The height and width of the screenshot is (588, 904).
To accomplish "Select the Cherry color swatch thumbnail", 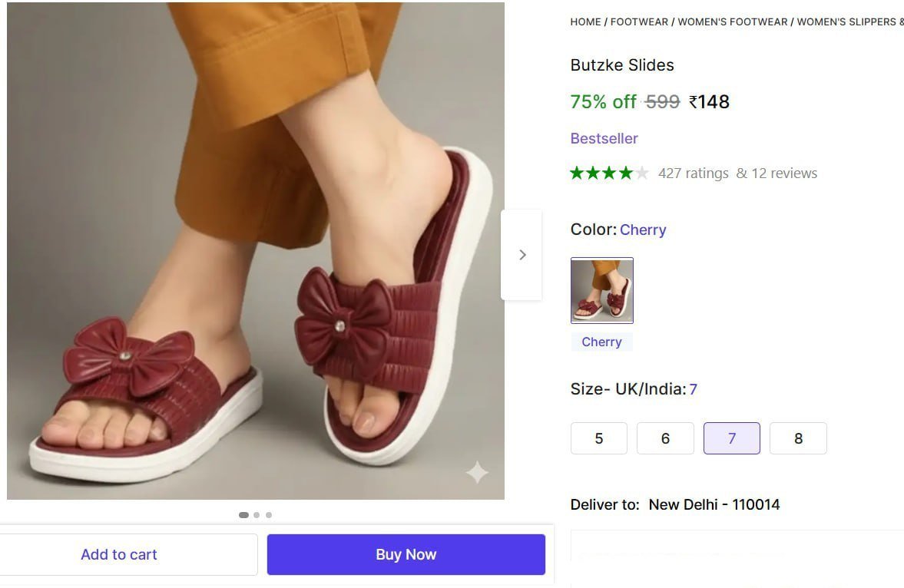I will tap(602, 290).
